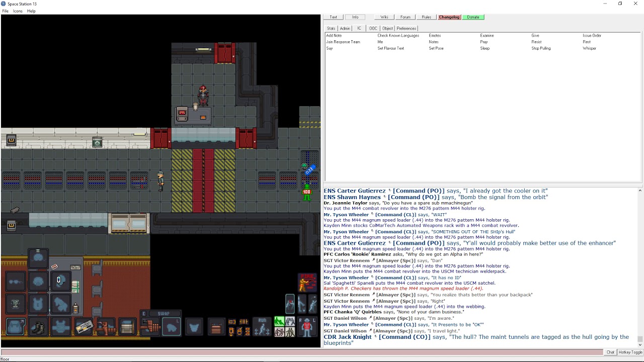
Task: Click the suit storage vest slot
Action: click(x=61, y=327)
